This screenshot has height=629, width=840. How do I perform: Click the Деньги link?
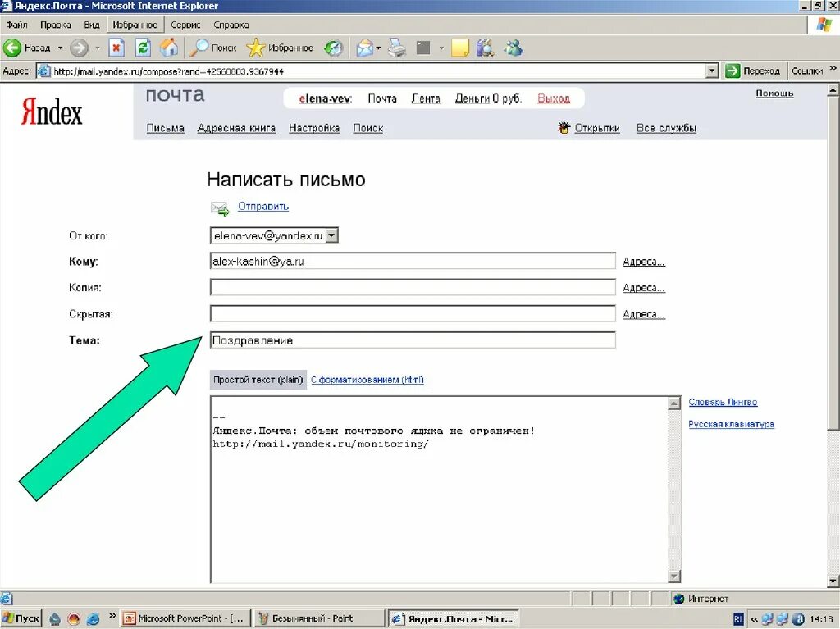pyautogui.click(x=472, y=98)
